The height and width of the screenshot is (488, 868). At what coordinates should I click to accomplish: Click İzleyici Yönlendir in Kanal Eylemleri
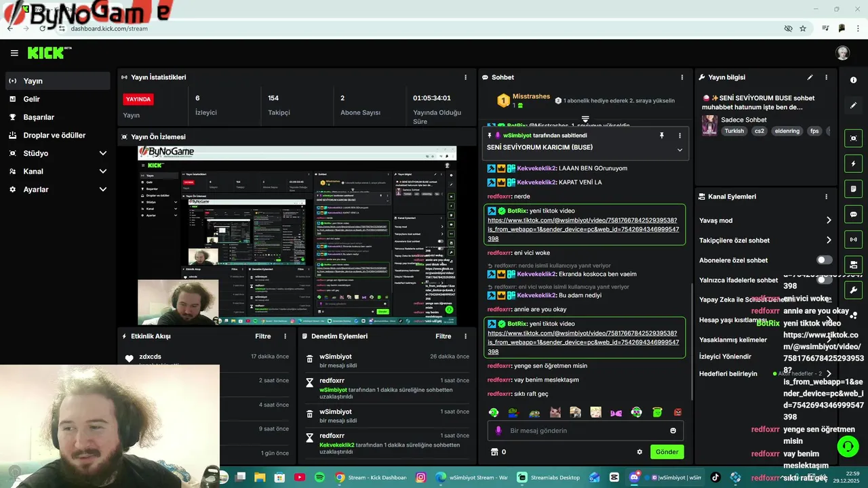coord(725,357)
